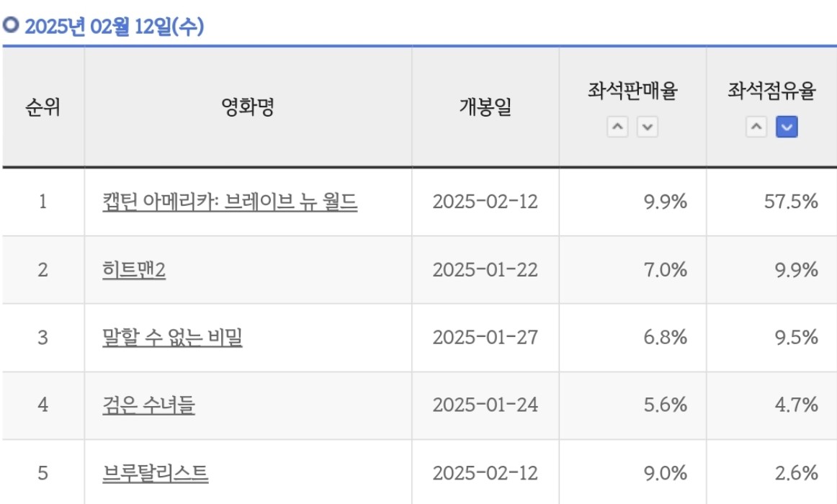Sort 좌석점유율 column ascending with up arrow
837x504 pixels.
click(x=756, y=128)
